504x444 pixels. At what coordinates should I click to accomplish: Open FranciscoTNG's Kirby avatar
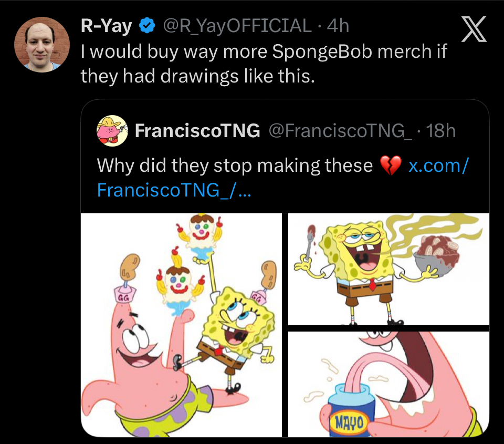pyautogui.click(x=112, y=131)
